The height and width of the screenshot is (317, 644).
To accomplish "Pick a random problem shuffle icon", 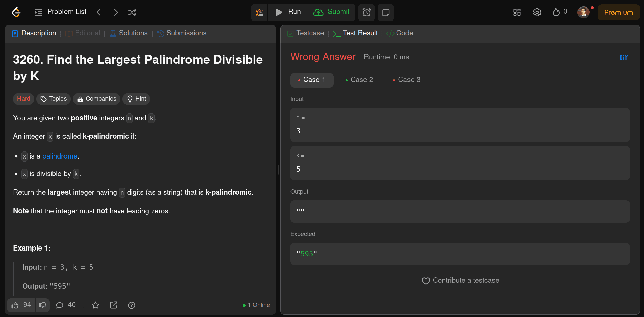I will 132,12.
